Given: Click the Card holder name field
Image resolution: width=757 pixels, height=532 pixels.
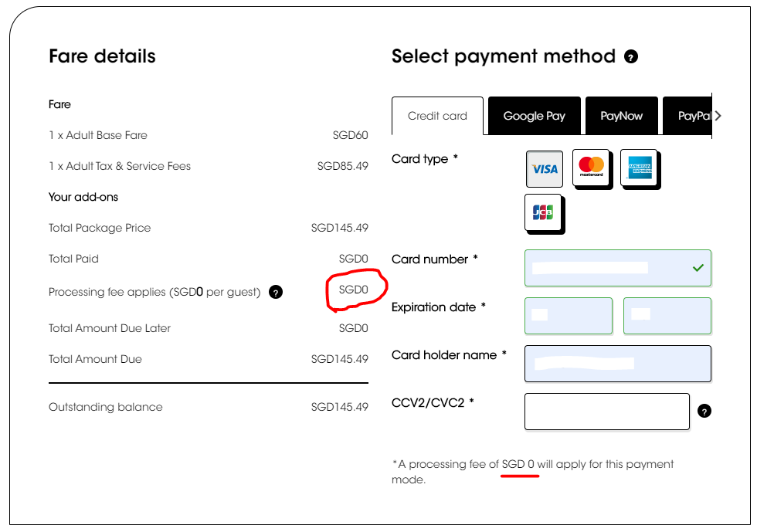Looking at the screenshot, I should coord(618,364).
